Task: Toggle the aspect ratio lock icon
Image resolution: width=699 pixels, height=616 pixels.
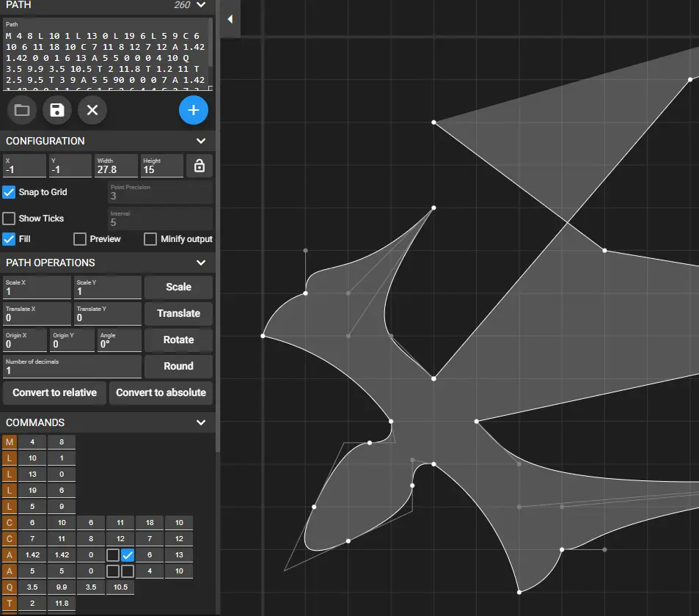Action: (x=199, y=166)
